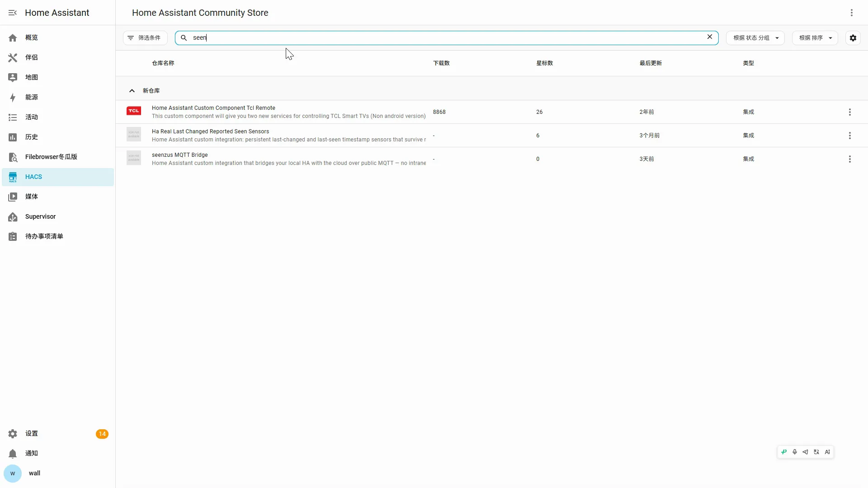Click the Ai icon in floating toolbar
Viewport: 868px width, 488px height.
coord(827,452)
